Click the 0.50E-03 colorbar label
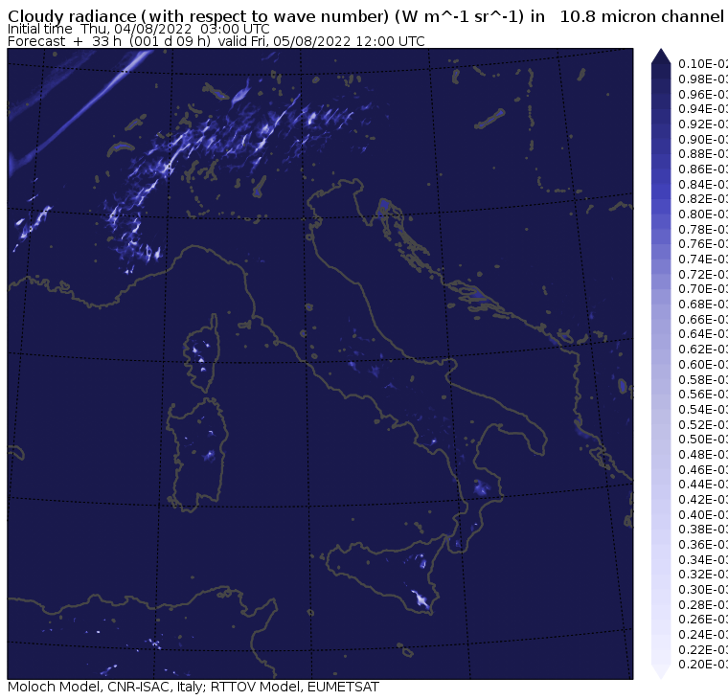The image size is (728, 700). coord(702,440)
